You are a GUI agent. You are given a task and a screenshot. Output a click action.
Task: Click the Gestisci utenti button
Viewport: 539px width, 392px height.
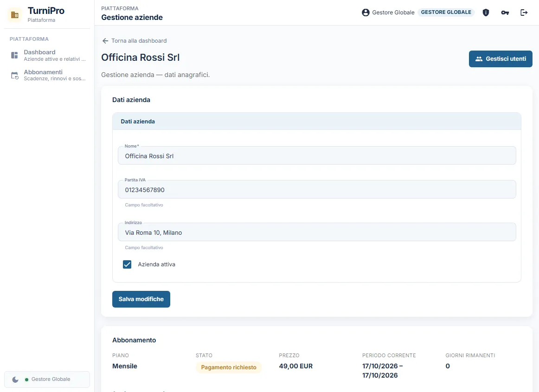500,59
